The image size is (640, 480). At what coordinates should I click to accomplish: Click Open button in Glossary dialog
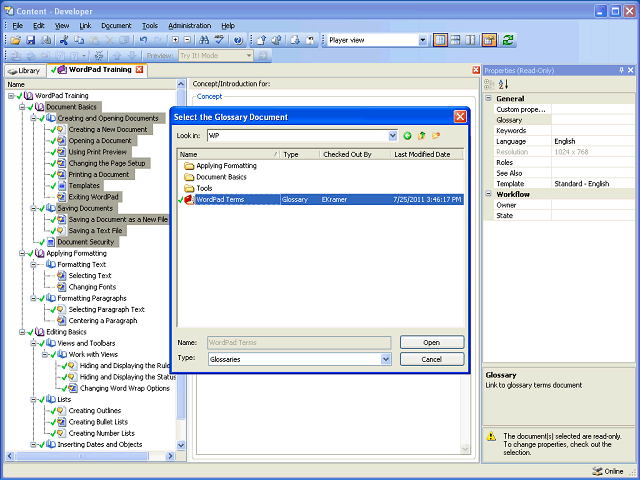(x=432, y=342)
